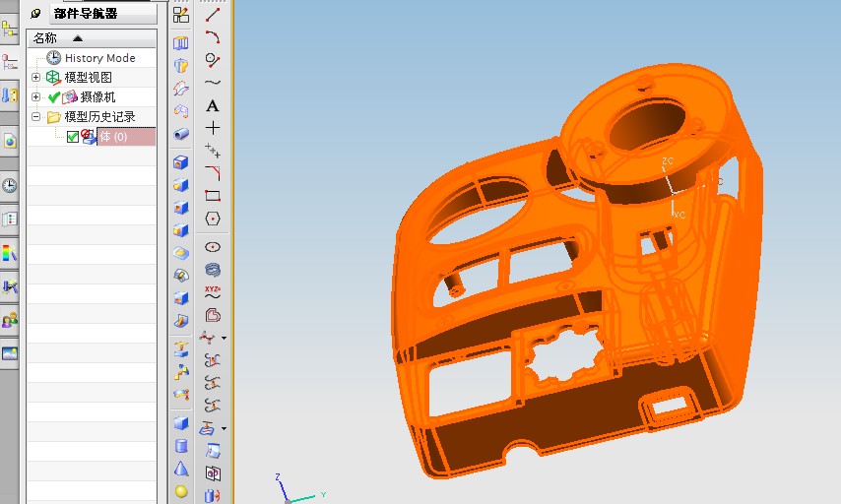Expand the 摄像机 tree node

click(x=35, y=97)
